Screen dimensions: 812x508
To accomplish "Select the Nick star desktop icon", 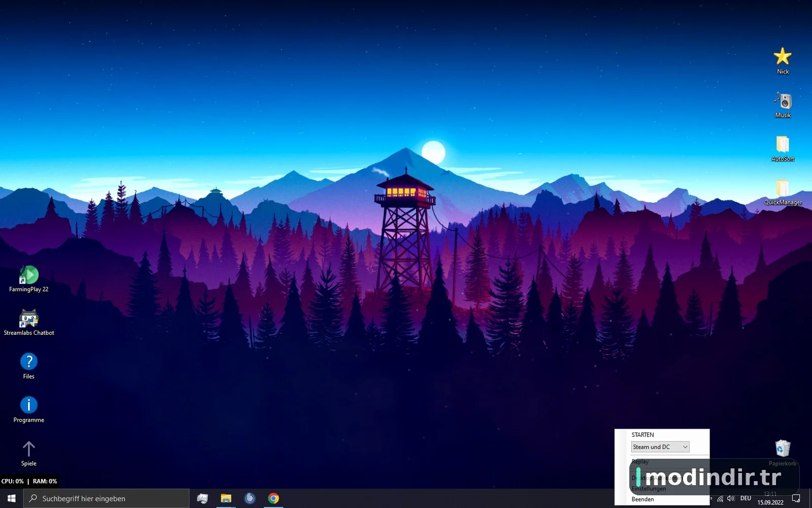I will coord(783,60).
